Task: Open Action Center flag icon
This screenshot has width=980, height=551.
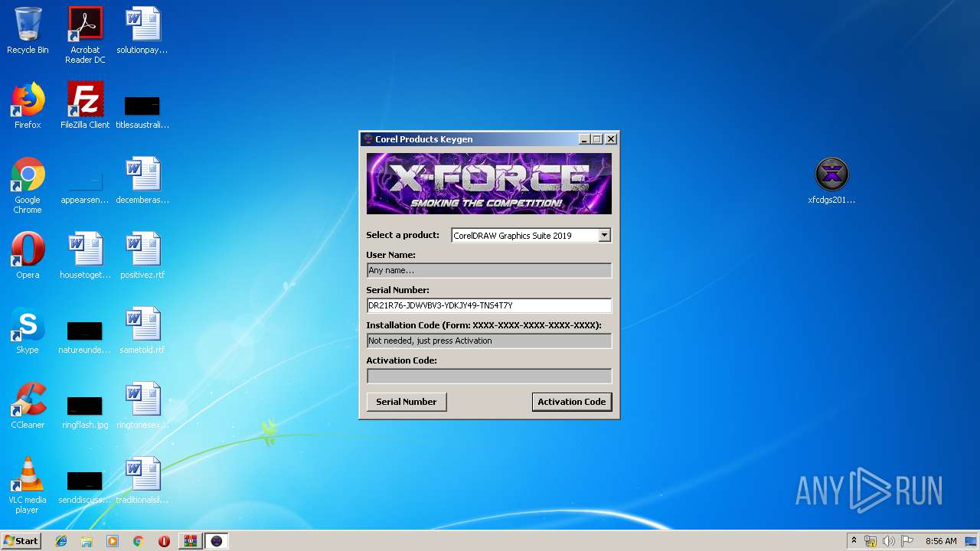Action: click(x=906, y=541)
